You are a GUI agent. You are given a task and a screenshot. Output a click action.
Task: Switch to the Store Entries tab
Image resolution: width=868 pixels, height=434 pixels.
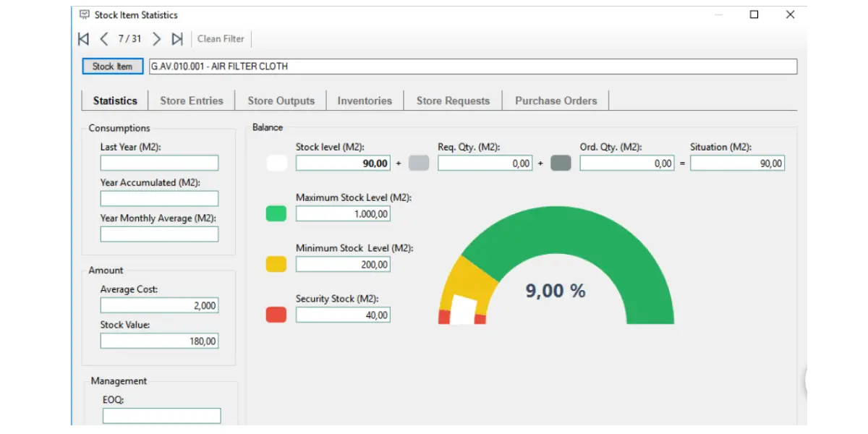pos(192,101)
